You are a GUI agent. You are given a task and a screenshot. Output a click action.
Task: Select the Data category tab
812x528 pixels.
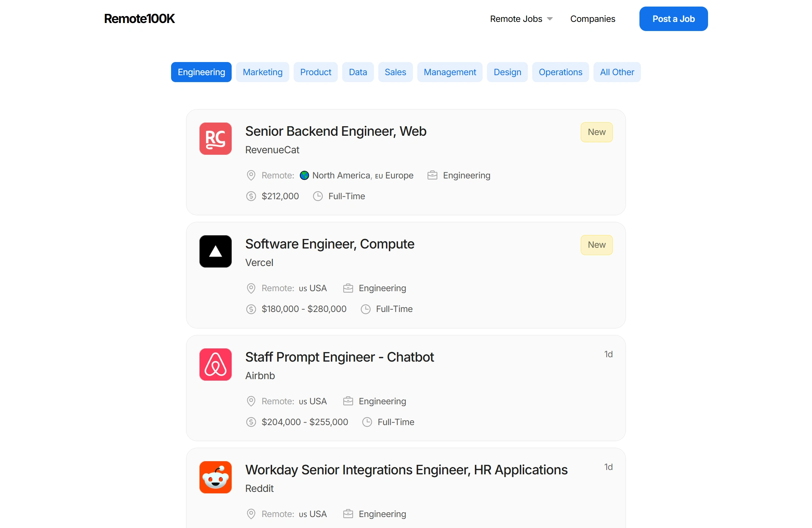358,72
